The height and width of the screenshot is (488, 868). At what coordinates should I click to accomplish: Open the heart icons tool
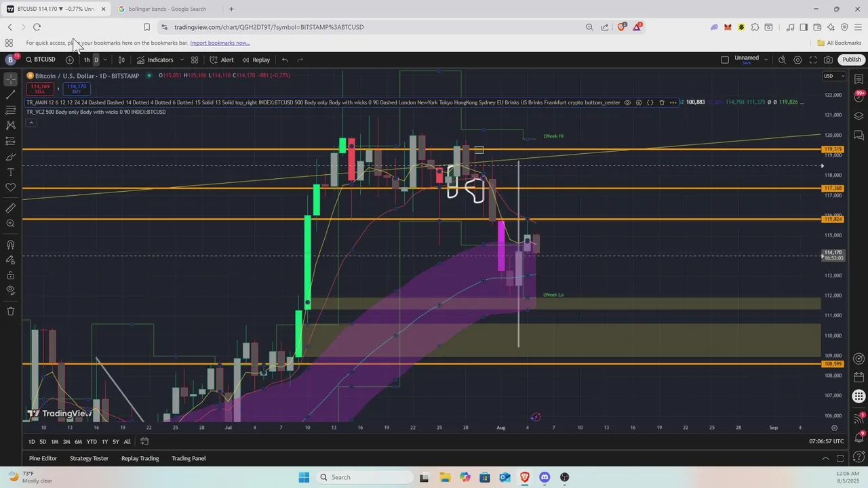(x=10, y=188)
